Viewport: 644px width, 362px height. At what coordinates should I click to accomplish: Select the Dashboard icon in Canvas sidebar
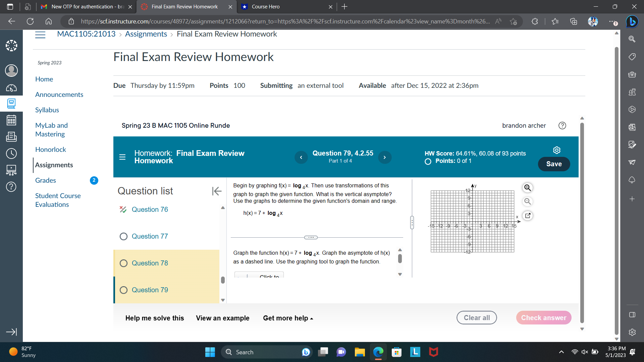(x=11, y=88)
